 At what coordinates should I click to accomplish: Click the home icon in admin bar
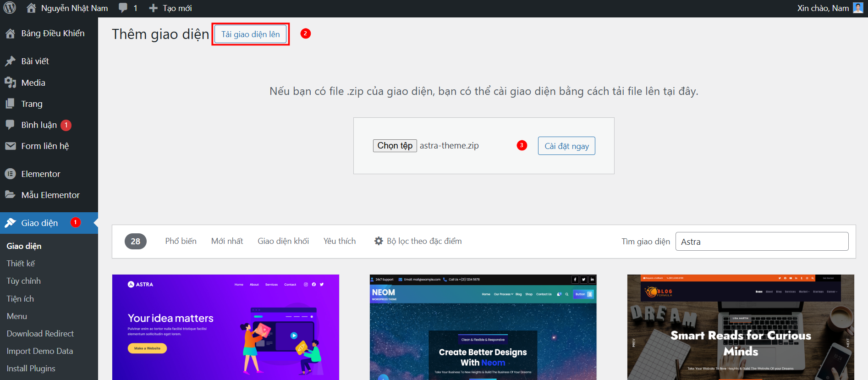[31, 8]
